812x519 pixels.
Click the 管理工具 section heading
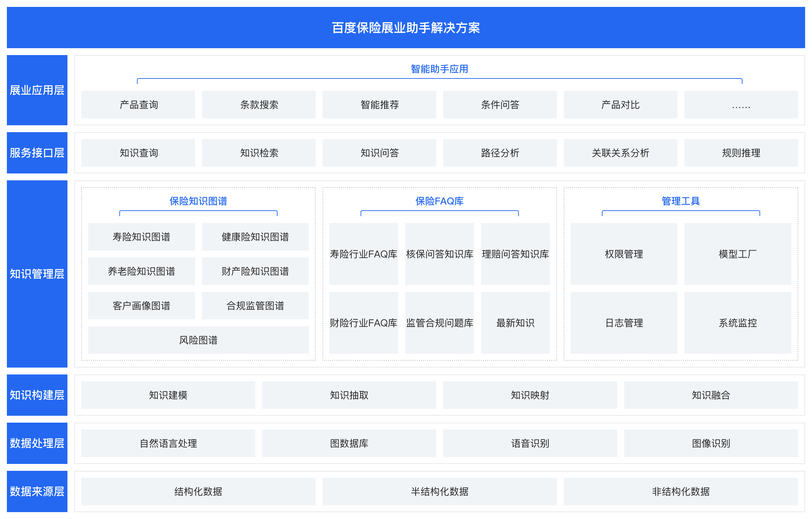681,201
